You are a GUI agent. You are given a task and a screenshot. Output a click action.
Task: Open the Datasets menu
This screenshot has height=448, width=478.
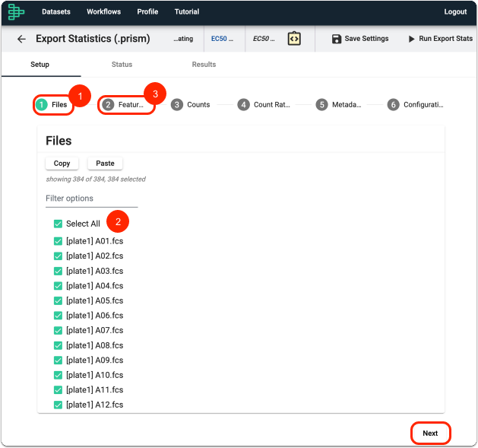(x=56, y=11)
